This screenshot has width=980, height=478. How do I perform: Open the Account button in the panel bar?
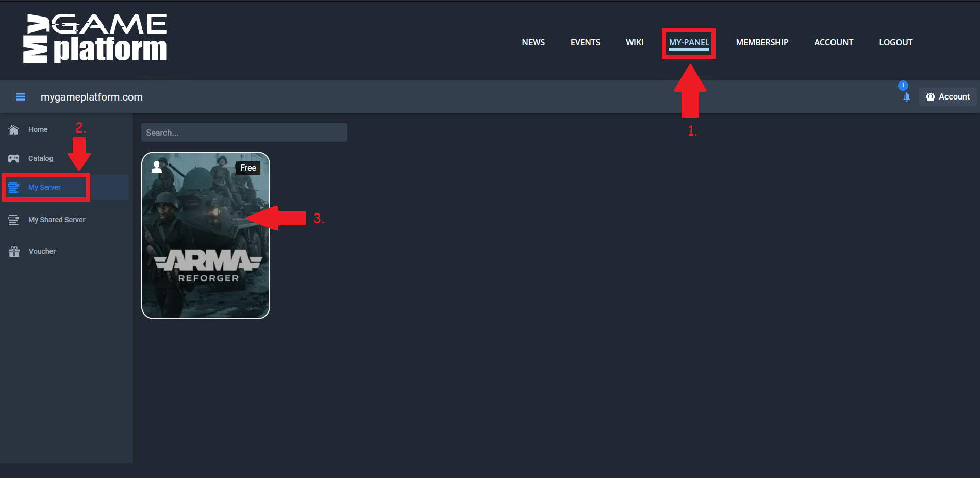tap(948, 97)
